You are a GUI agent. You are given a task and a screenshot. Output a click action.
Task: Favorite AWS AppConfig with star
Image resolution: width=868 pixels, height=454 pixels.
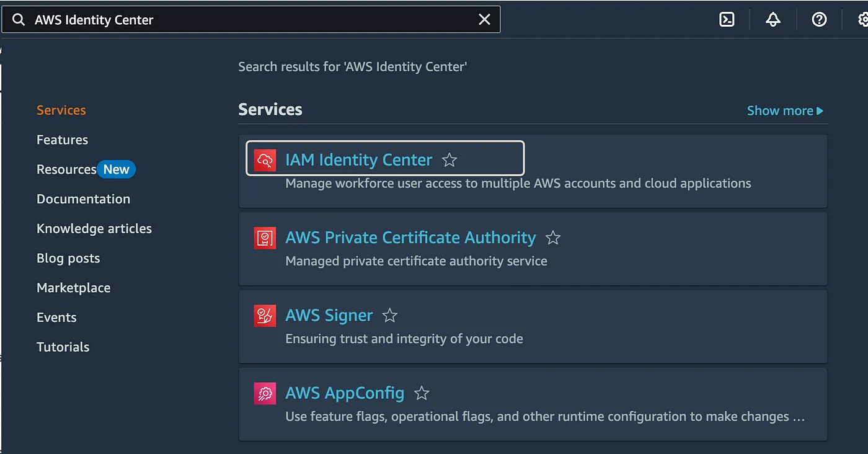422,393
